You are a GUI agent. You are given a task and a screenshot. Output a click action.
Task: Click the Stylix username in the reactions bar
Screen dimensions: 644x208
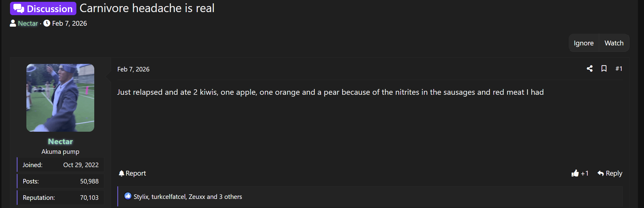pyautogui.click(x=141, y=196)
